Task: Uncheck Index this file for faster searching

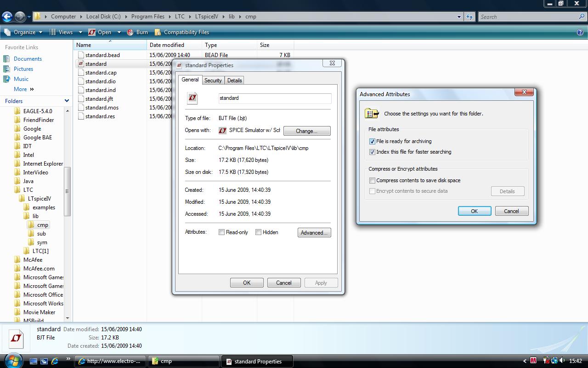Action: [372, 152]
